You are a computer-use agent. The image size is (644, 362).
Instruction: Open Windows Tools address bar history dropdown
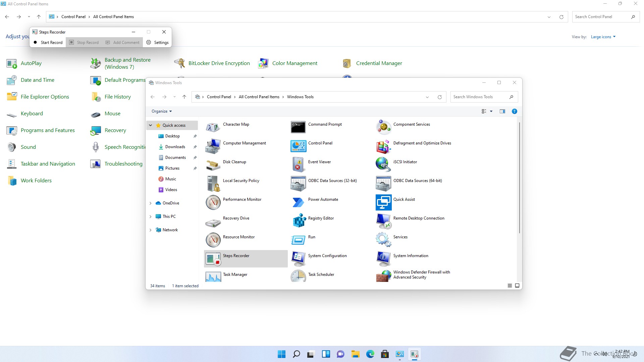tap(427, 97)
